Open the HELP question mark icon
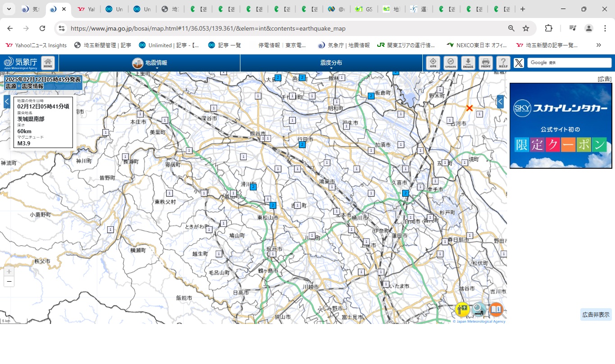This screenshot has width=615, height=364. [x=503, y=63]
